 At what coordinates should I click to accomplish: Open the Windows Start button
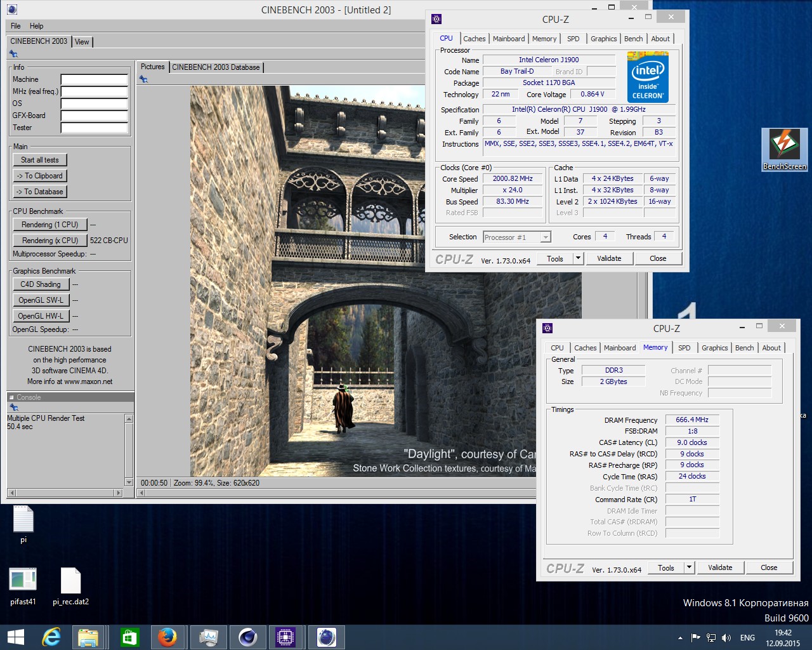tap(15, 637)
